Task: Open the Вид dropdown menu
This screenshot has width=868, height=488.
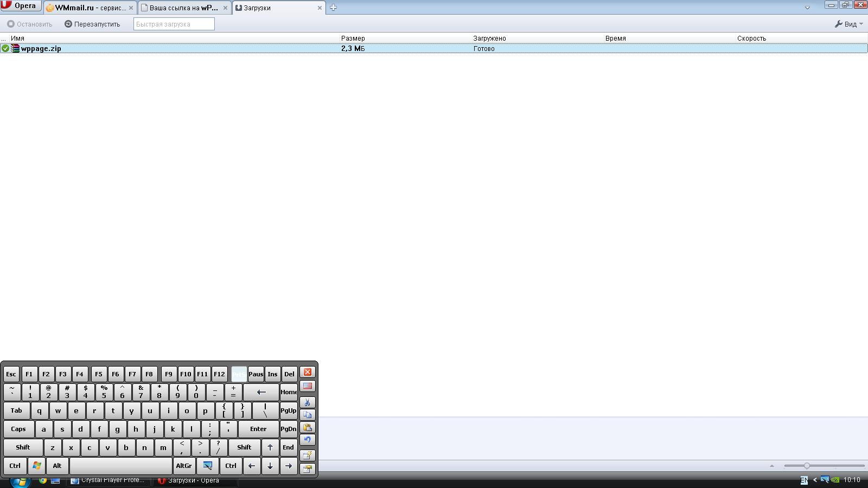Action: coord(848,24)
